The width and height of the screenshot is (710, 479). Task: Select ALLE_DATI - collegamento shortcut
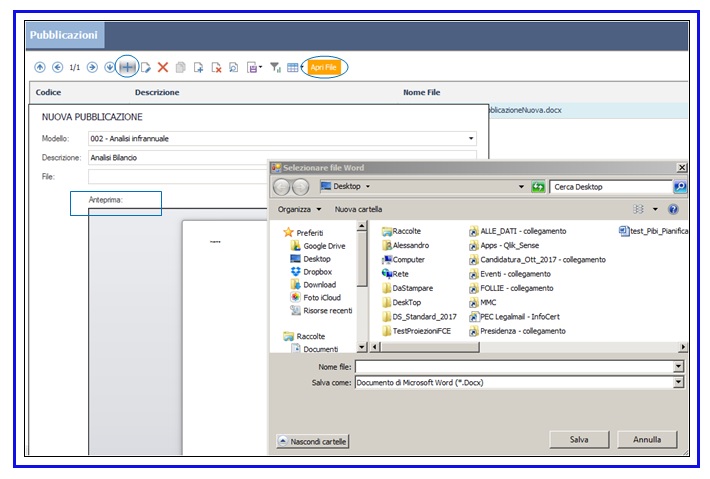518,231
